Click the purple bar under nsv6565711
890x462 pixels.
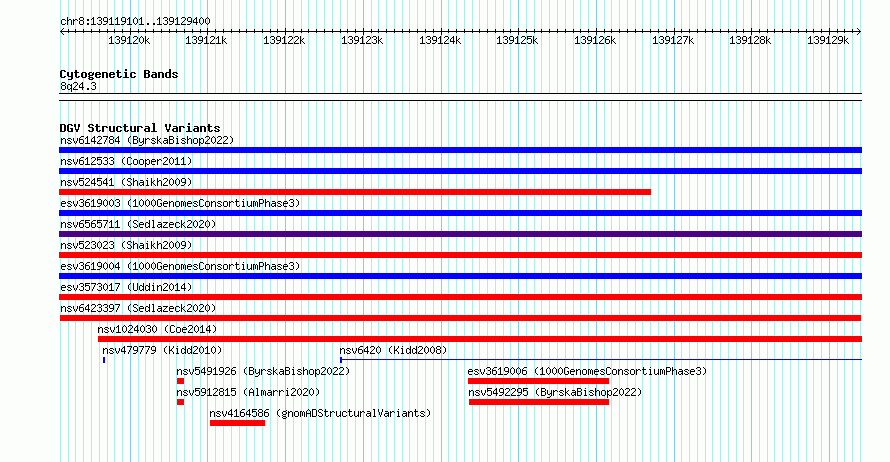pos(460,234)
